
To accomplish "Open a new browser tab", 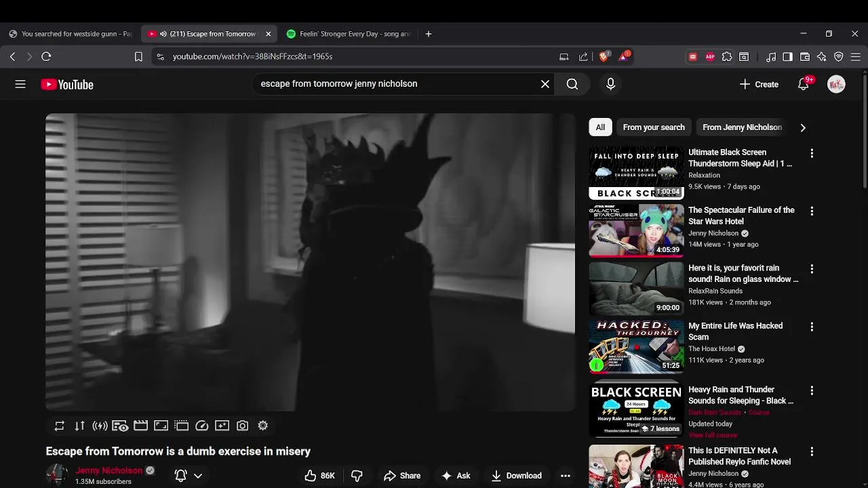I will [x=428, y=34].
